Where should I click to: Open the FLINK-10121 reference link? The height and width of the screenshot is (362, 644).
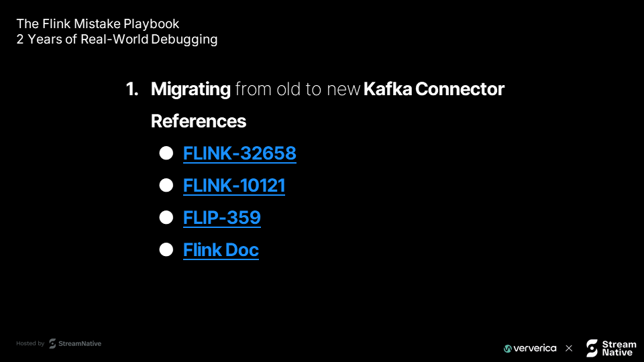(x=233, y=186)
